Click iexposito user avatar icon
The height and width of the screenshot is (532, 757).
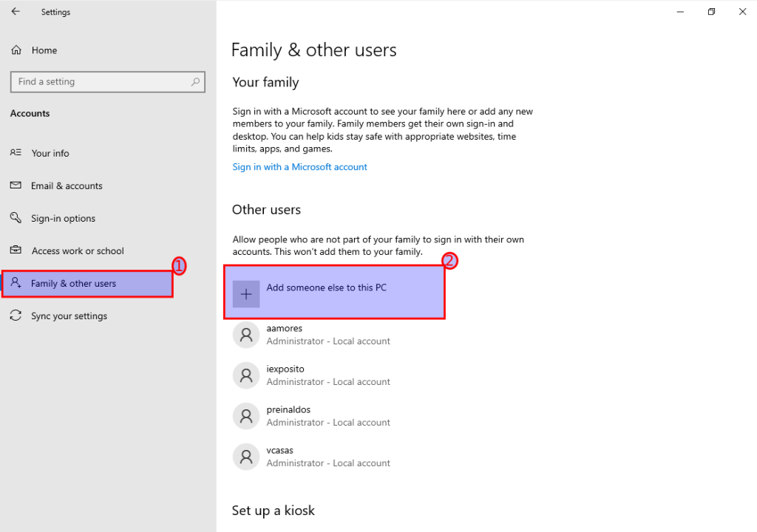(246, 375)
